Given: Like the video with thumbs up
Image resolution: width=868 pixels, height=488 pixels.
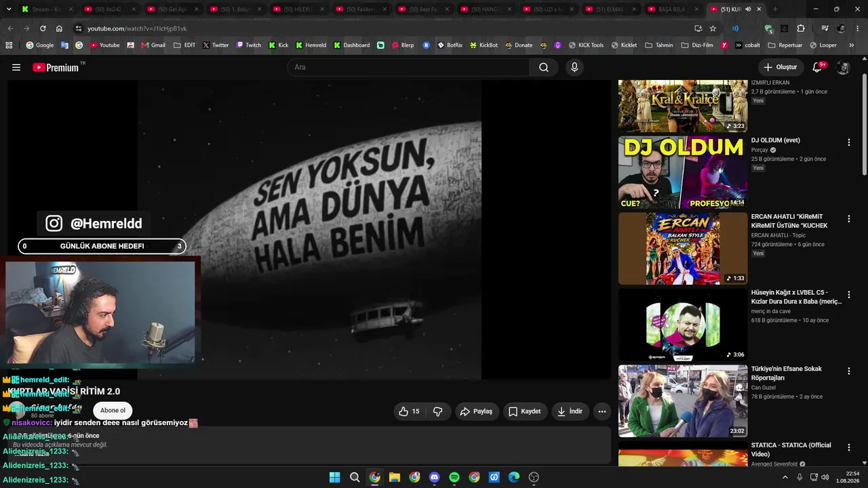Looking at the screenshot, I should 409,411.
